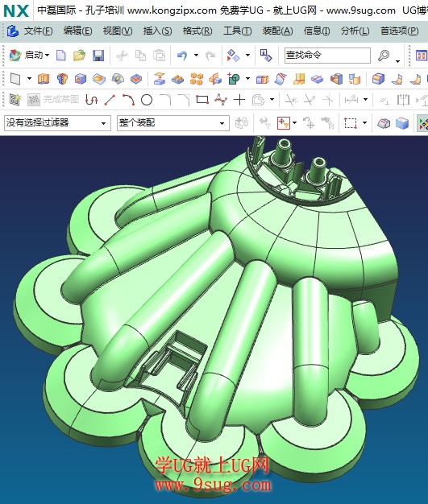Click the gray body selection icon
This screenshot has width=428, height=504.
384,123
